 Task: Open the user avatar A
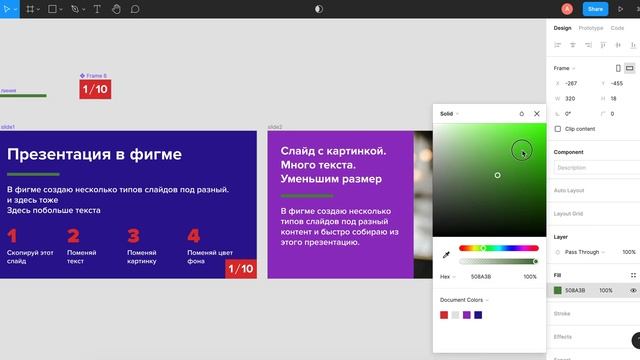[567, 9]
